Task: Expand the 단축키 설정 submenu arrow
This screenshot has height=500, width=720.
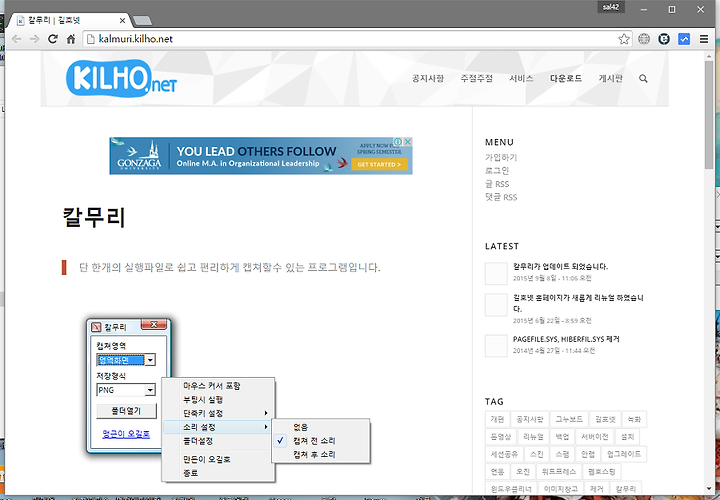Action: pyautogui.click(x=266, y=413)
